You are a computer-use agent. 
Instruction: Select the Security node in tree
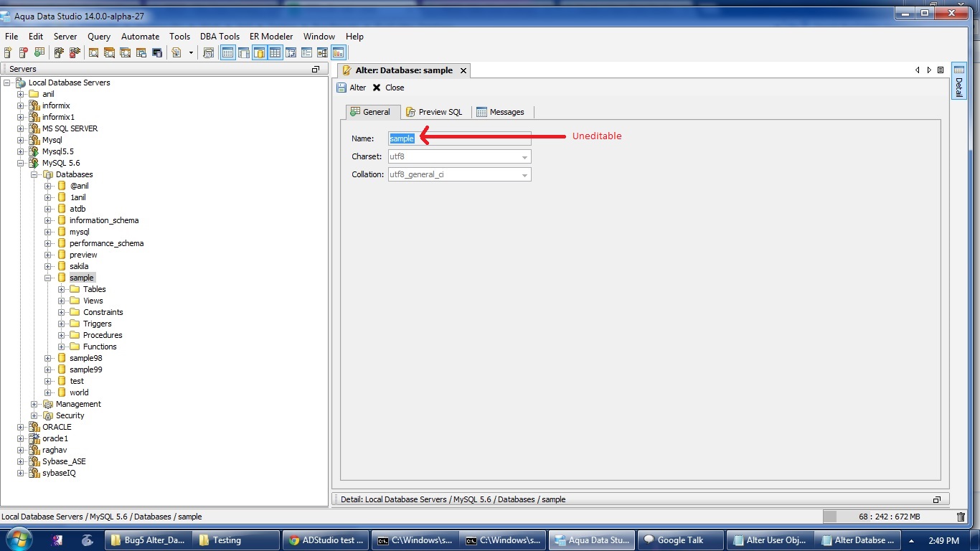(x=70, y=415)
